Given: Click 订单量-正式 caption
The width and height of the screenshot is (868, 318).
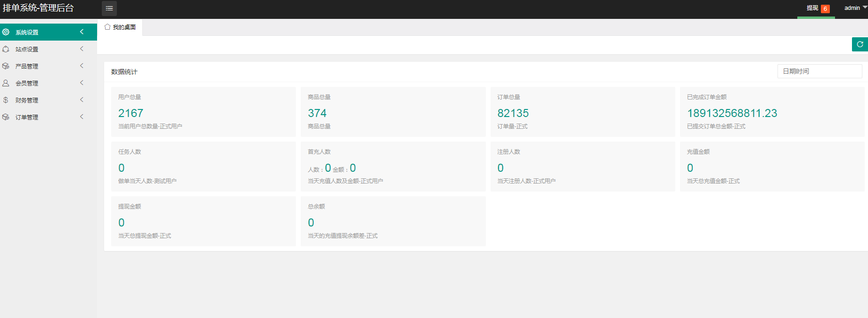Looking at the screenshot, I should point(513,126).
